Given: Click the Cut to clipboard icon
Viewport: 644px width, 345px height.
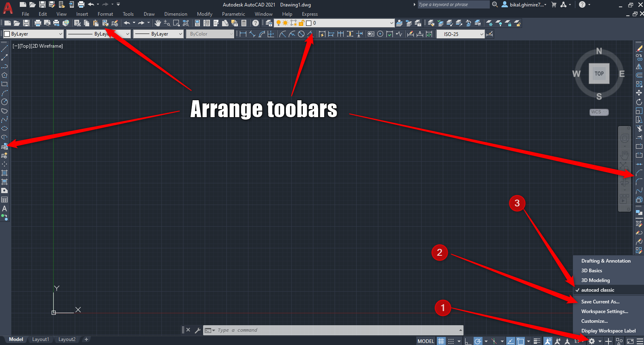Looking at the screenshot, I should (x=78, y=23).
